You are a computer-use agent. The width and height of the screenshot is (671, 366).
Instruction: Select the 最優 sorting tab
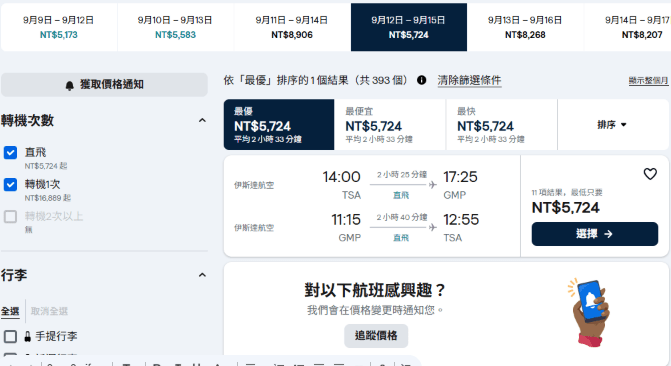tap(279, 125)
